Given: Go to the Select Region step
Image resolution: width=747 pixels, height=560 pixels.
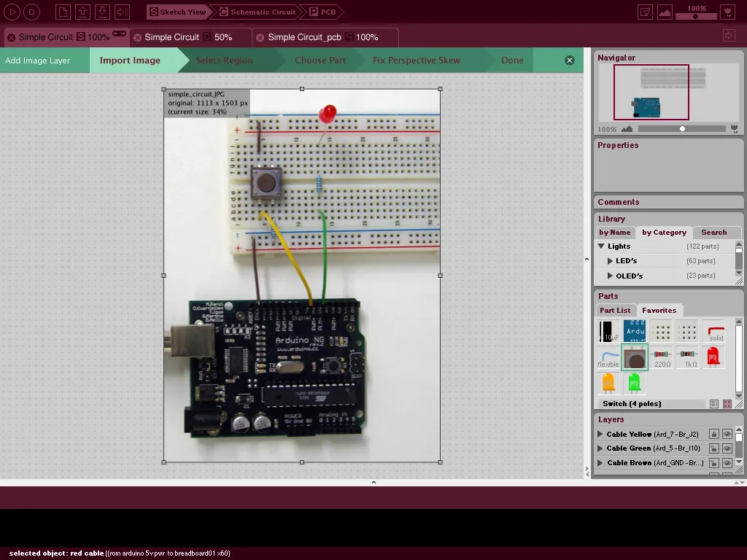Looking at the screenshot, I should pyautogui.click(x=225, y=61).
